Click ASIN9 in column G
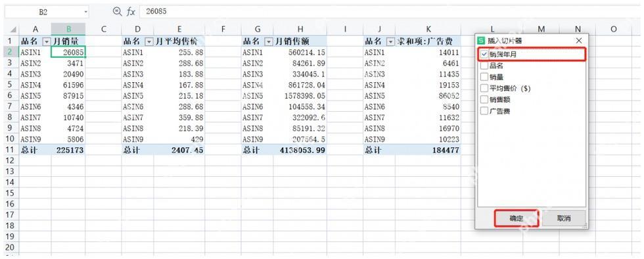The image size is (644, 259). tap(252, 139)
